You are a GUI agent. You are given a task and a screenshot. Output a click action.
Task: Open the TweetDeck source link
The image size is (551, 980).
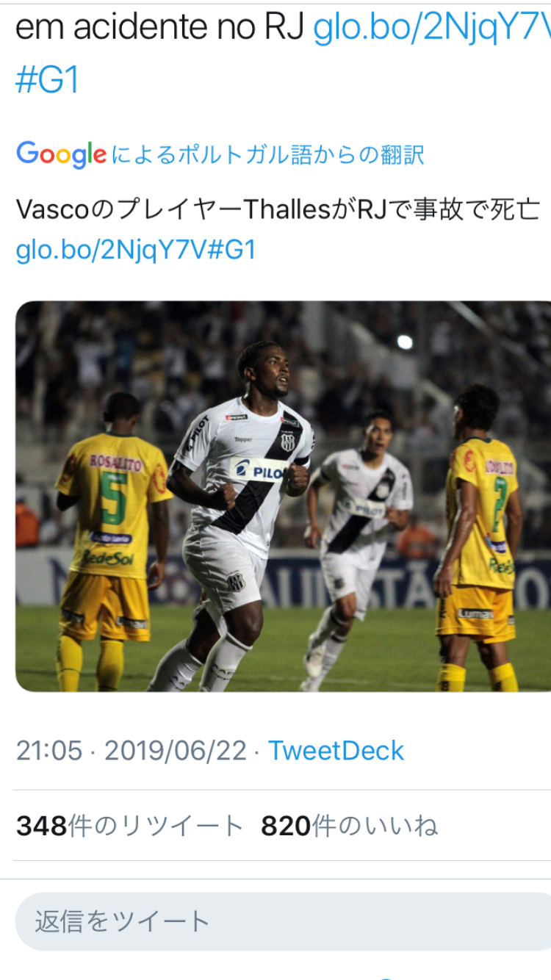[x=336, y=751]
